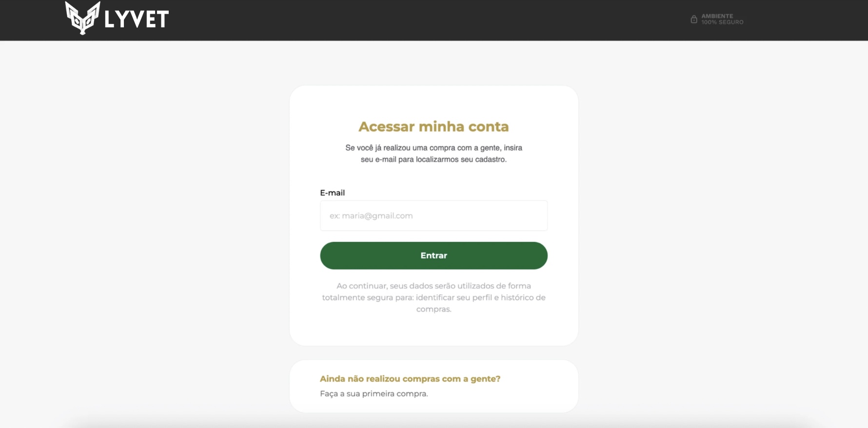The height and width of the screenshot is (428, 868).
Task: Click the 'Acessar minha conta' heading
Action: (x=434, y=126)
